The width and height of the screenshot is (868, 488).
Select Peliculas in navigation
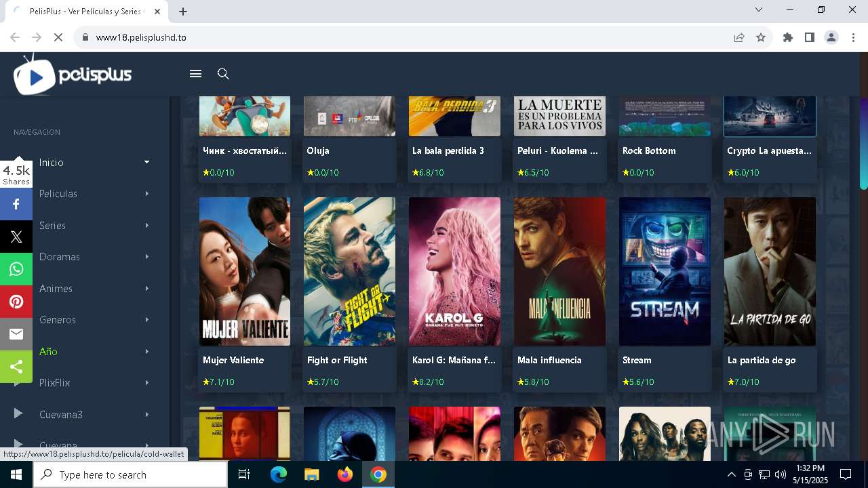58,194
